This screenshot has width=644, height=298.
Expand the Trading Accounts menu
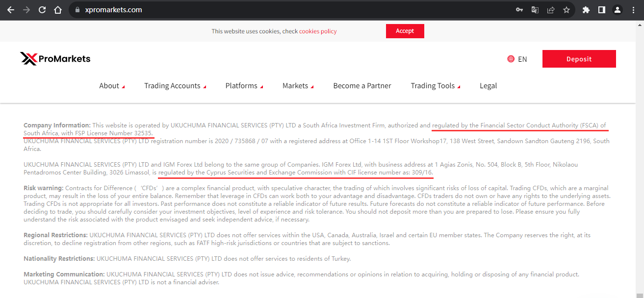click(x=175, y=86)
